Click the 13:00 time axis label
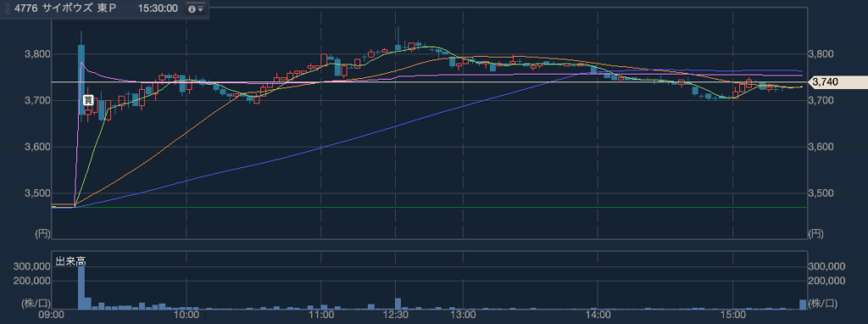The image size is (868, 324). [464, 316]
